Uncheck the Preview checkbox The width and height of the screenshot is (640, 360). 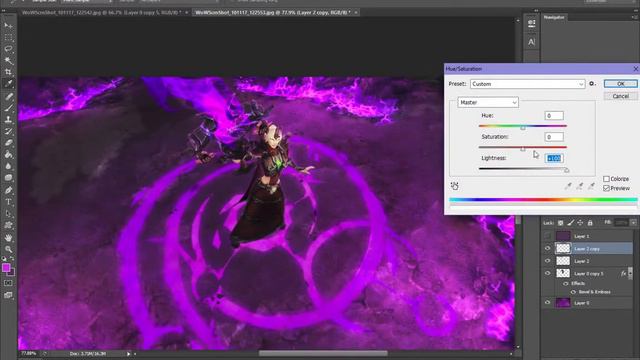[x=607, y=188]
